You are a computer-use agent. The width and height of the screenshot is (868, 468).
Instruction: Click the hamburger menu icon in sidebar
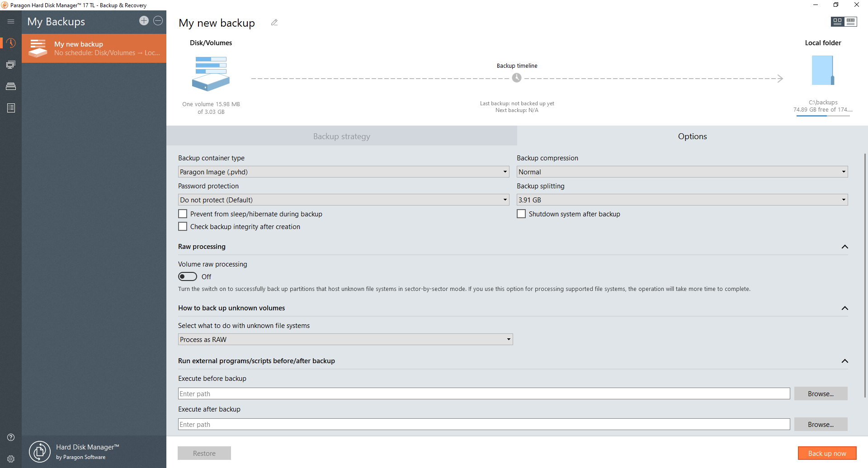[x=11, y=21]
